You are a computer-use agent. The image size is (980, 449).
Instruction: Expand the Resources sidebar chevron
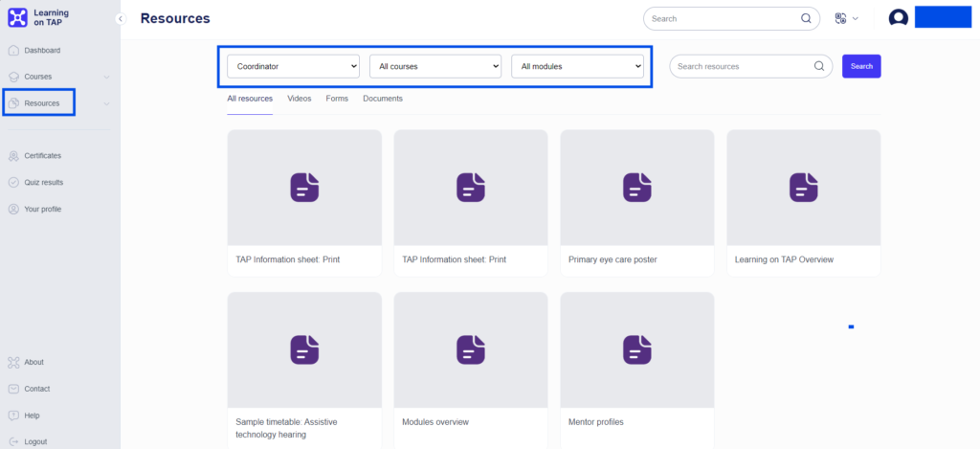106,103
